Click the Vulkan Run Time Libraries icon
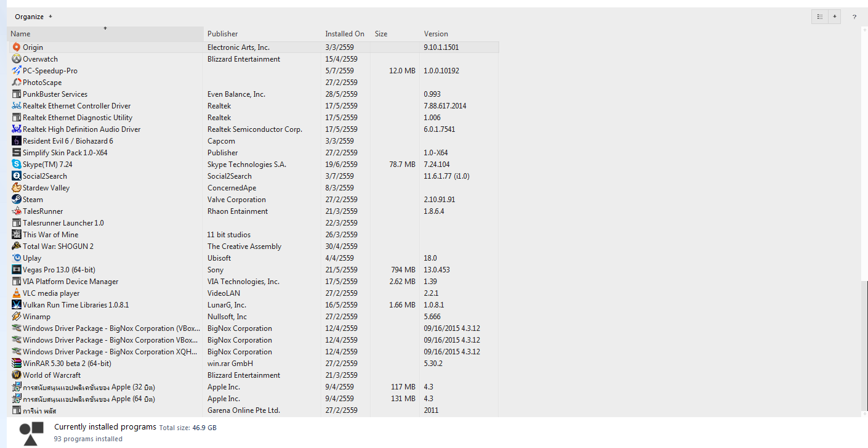The height and width of the screenshot is (448, 868). [17, 305]
